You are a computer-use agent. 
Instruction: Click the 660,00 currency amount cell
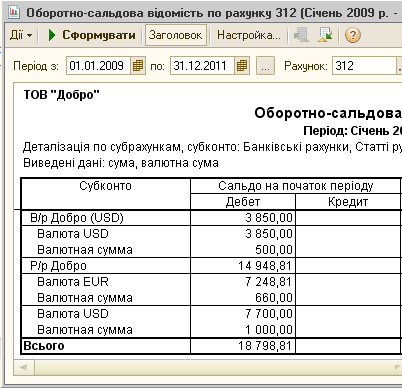(x=243, y=298)
